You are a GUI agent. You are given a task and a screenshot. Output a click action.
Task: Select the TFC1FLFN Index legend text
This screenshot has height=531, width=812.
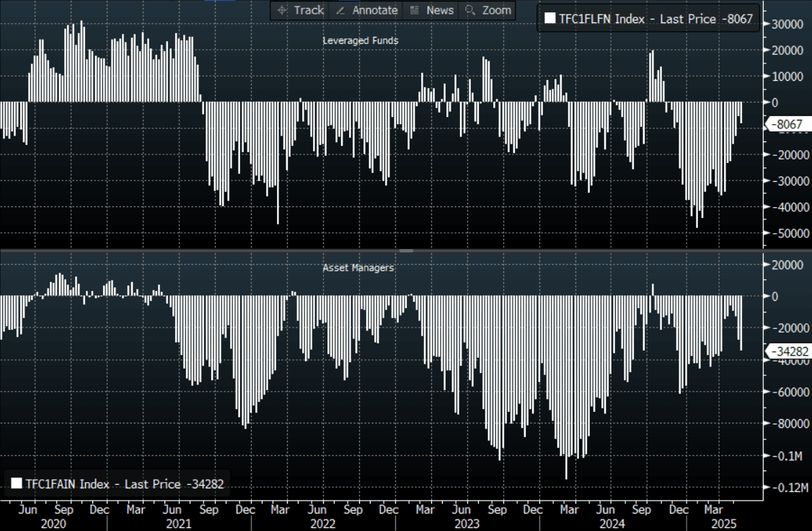coord(653,19)
